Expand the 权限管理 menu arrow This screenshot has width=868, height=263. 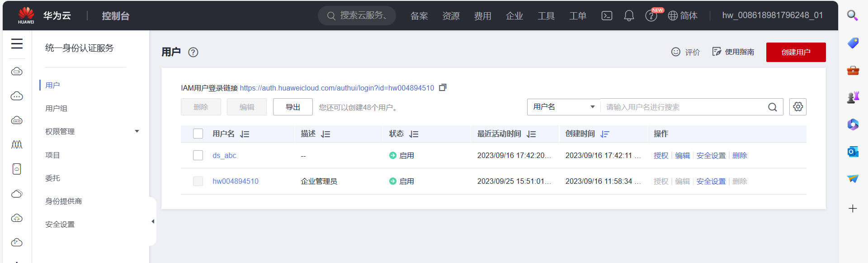(x=137, y=131)
